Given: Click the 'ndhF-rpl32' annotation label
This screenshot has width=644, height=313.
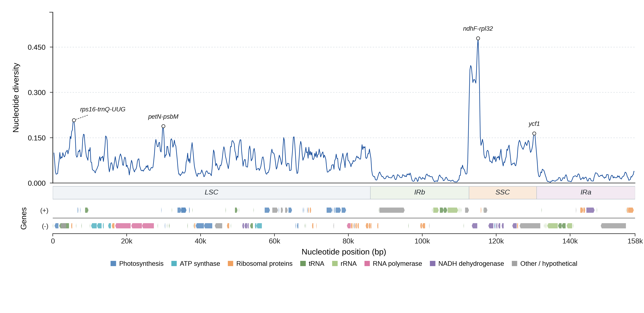Looking at the screenshot, I should [478, 29].
